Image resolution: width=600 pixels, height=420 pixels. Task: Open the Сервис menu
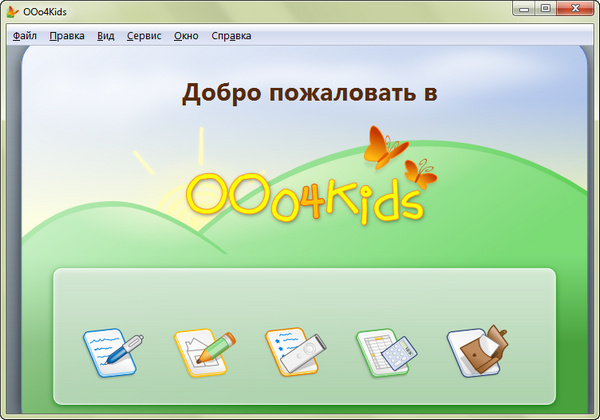click(x=144, y=36)
